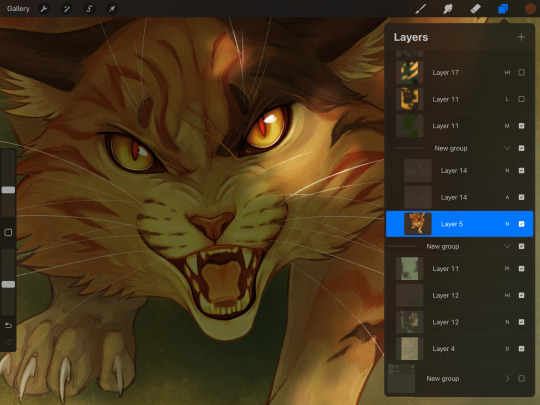
Task: Select the Smudge finger tool
Action: pos(448,9)
